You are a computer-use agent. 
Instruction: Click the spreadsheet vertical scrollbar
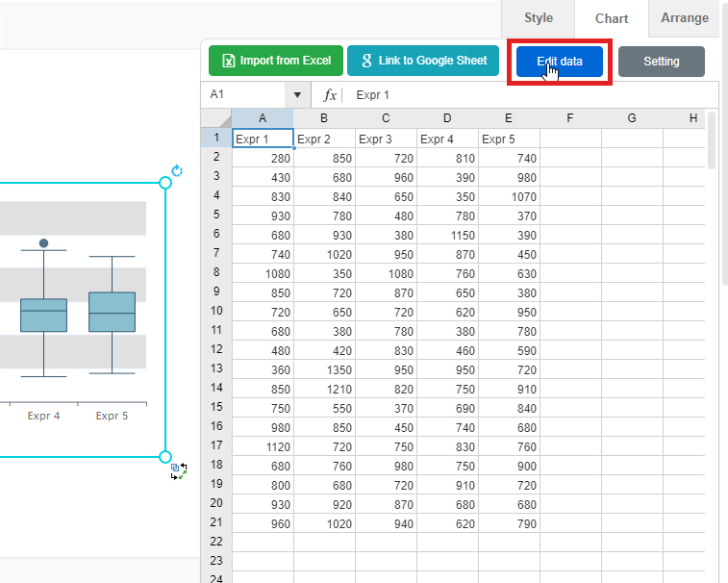coord(712,139)
